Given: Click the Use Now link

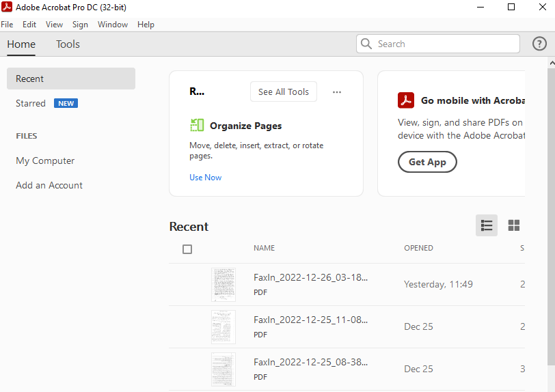Looking at the screenshot, I should pos(205,178).
